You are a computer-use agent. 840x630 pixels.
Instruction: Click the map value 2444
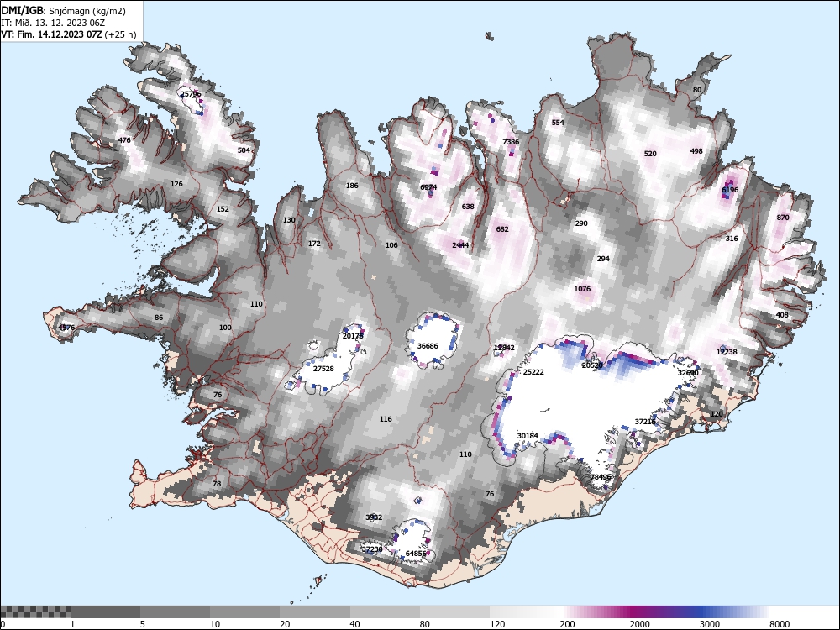click(x=460, y=245)
